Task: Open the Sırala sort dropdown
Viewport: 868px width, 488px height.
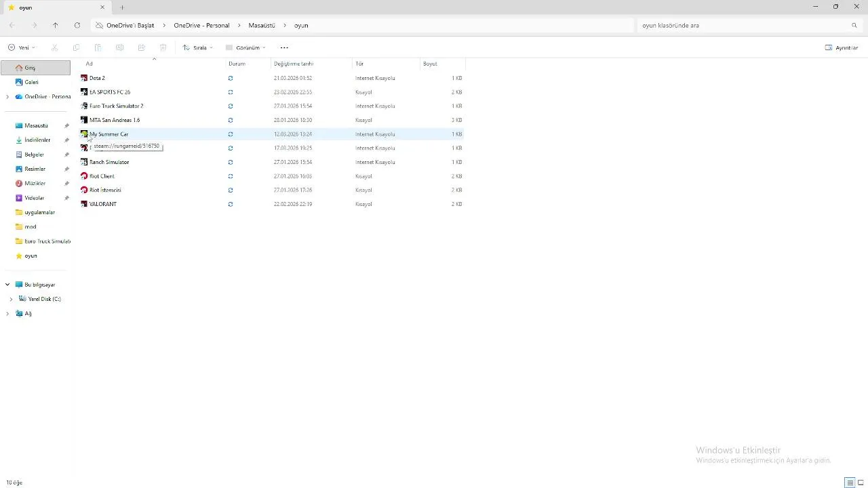Action: pyautogui.click(x=198, y=47)
